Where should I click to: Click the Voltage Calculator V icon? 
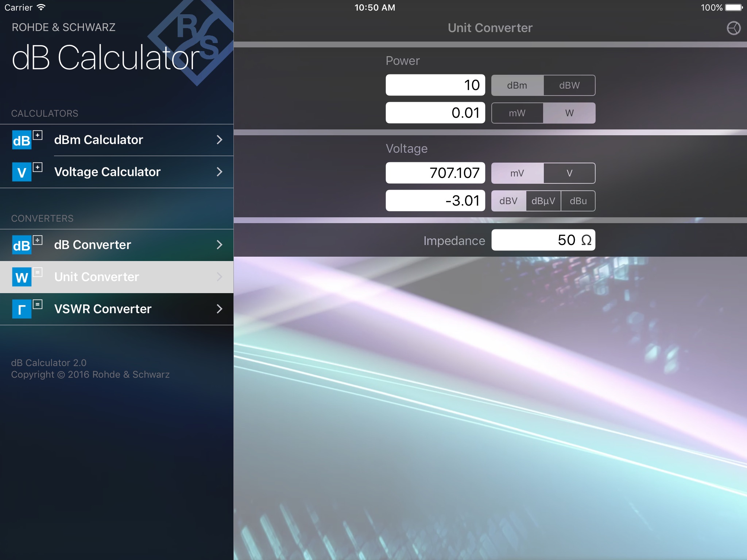coord(27,172)
